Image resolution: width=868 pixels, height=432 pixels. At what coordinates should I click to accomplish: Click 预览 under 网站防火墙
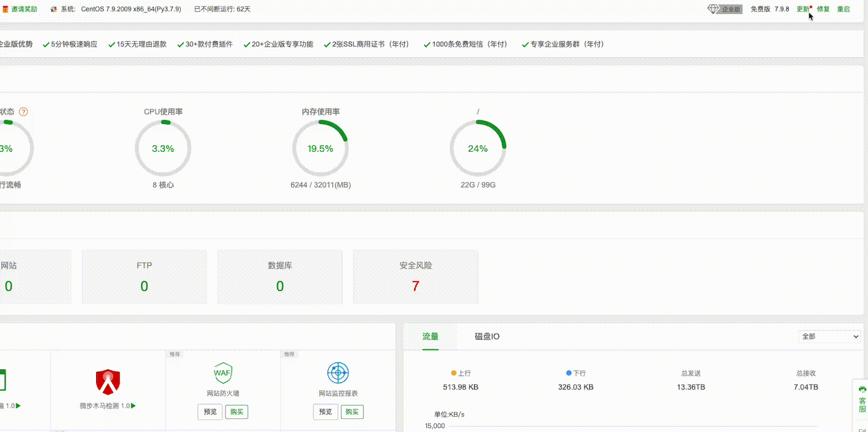(x=210, y=412)
